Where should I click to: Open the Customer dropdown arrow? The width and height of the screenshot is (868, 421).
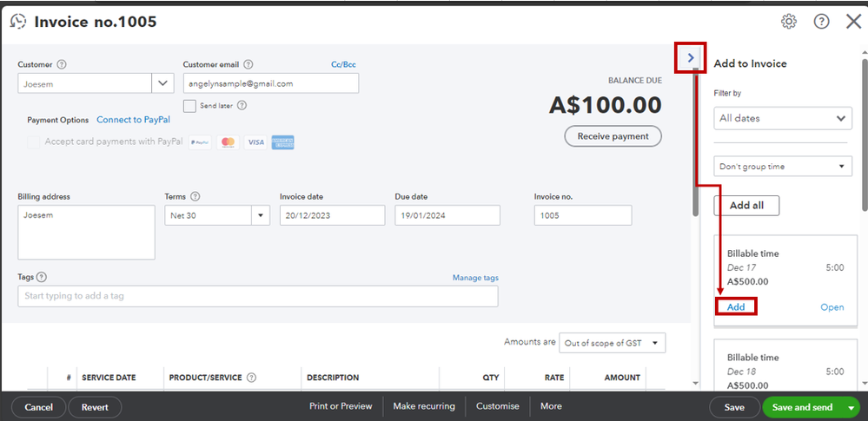[162, 83]
